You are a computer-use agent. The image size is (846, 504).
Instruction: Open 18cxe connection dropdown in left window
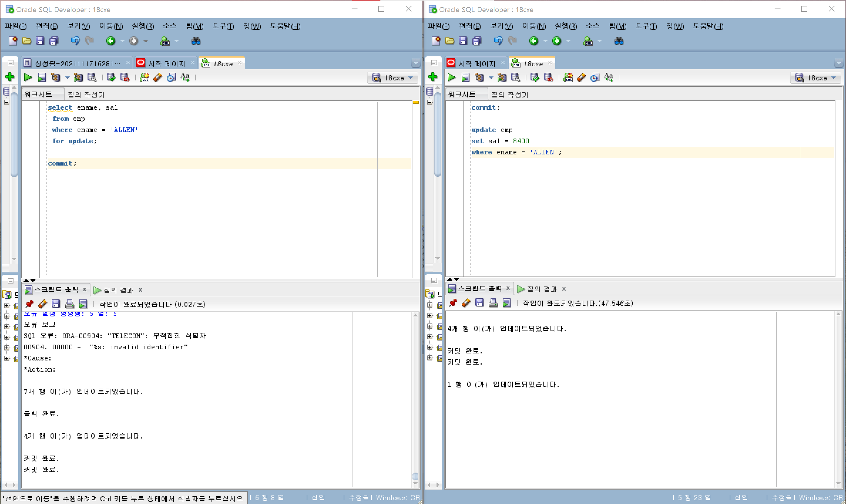pos(411,78)
